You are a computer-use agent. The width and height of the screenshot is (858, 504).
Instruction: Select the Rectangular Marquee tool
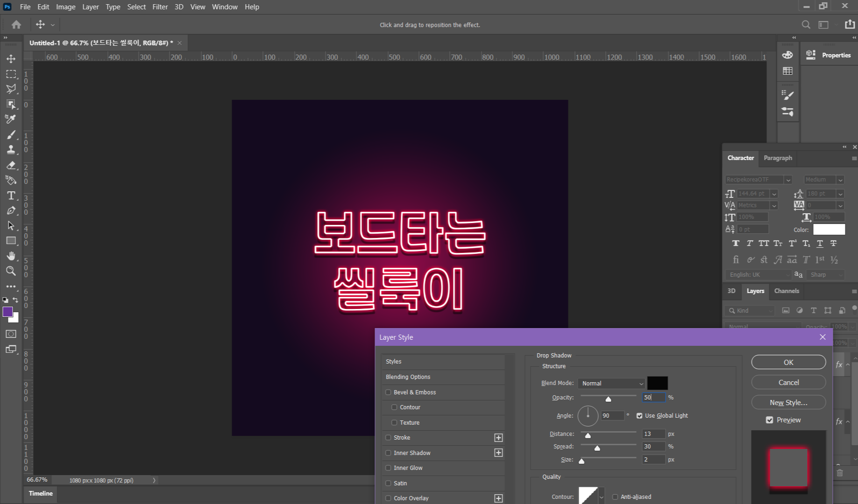11,74
